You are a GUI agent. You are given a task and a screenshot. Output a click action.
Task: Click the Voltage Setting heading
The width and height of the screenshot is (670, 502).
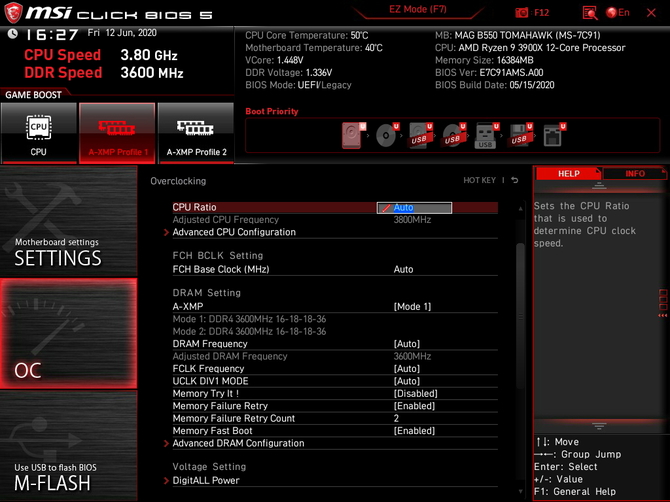pos(209,467)
